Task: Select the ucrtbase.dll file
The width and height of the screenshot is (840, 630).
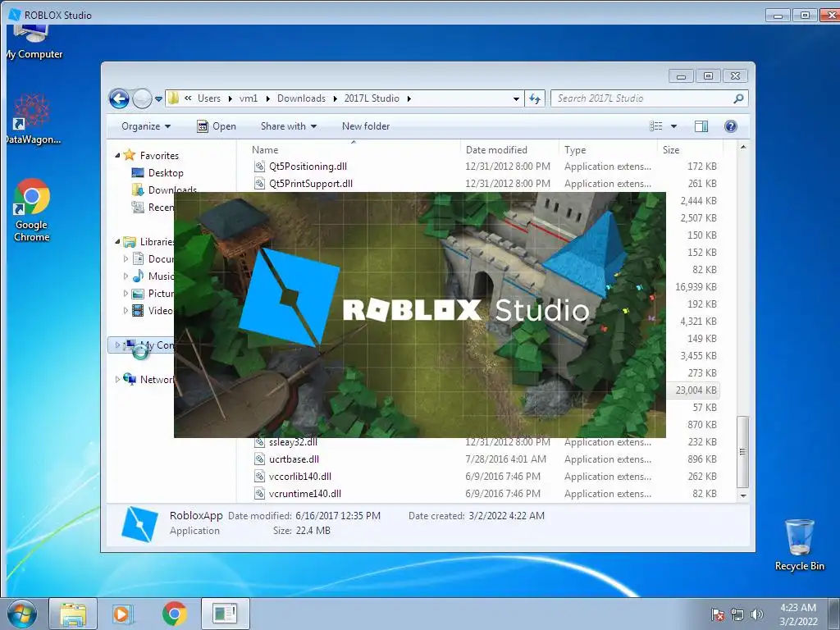Action: point(294,459)
